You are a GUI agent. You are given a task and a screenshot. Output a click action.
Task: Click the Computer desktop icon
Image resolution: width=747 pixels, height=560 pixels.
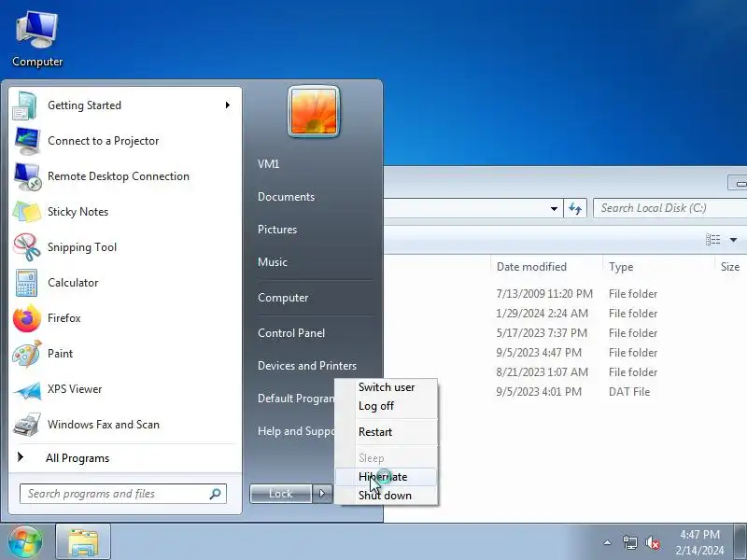(x=37, y=40)
